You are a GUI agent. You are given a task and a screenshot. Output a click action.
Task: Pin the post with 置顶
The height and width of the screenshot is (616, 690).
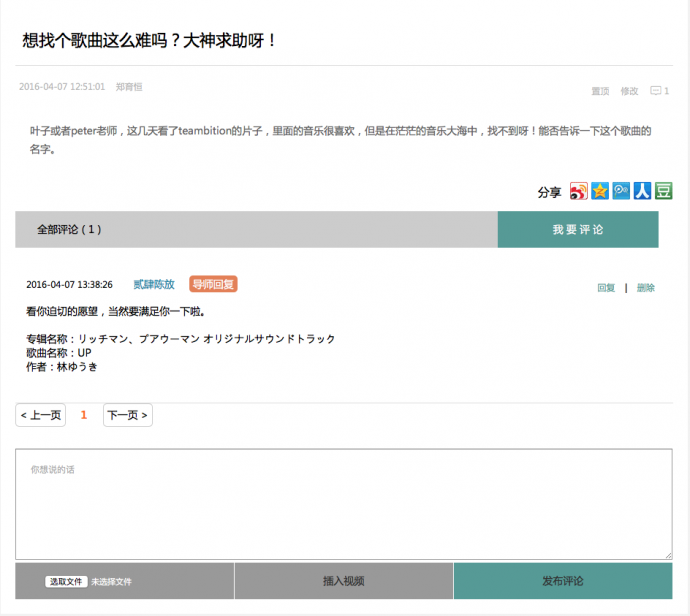pos(600,91)
